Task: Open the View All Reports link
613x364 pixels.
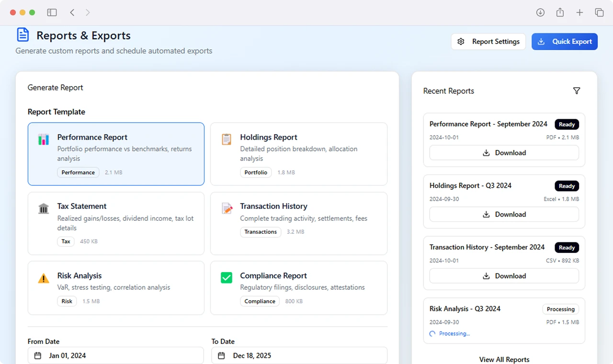Action: (504, 360)
